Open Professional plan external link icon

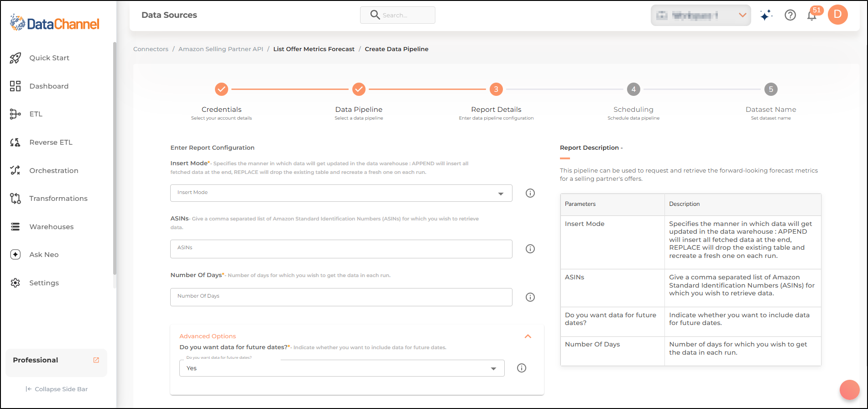(96, 360)
